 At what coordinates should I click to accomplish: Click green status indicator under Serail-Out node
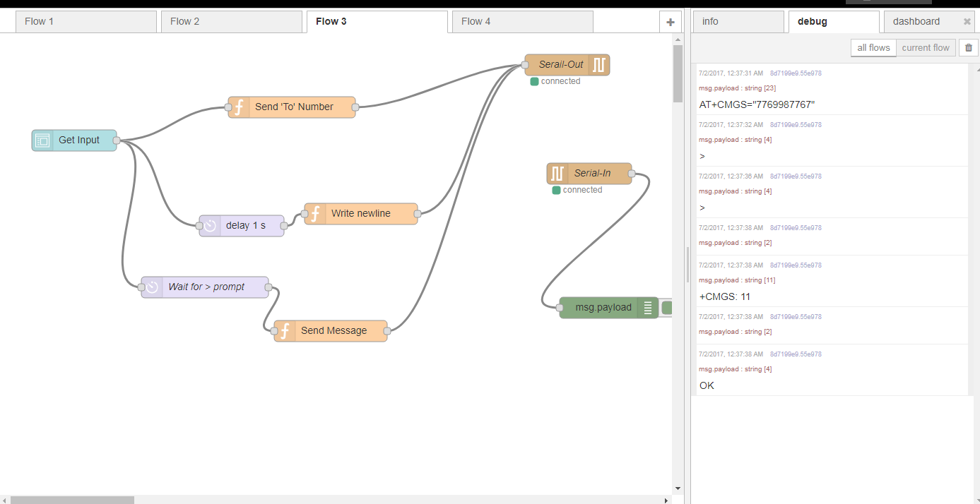(x=535, y=81)
